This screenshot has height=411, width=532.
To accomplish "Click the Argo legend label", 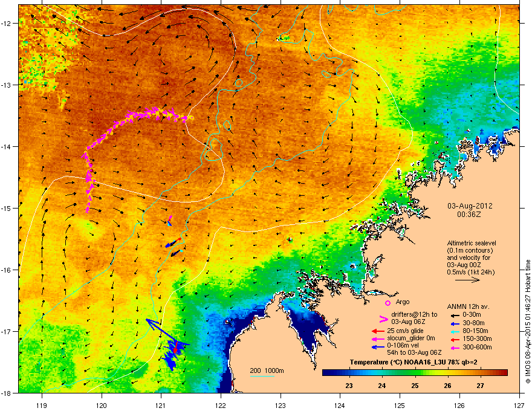I will [403, 302].
